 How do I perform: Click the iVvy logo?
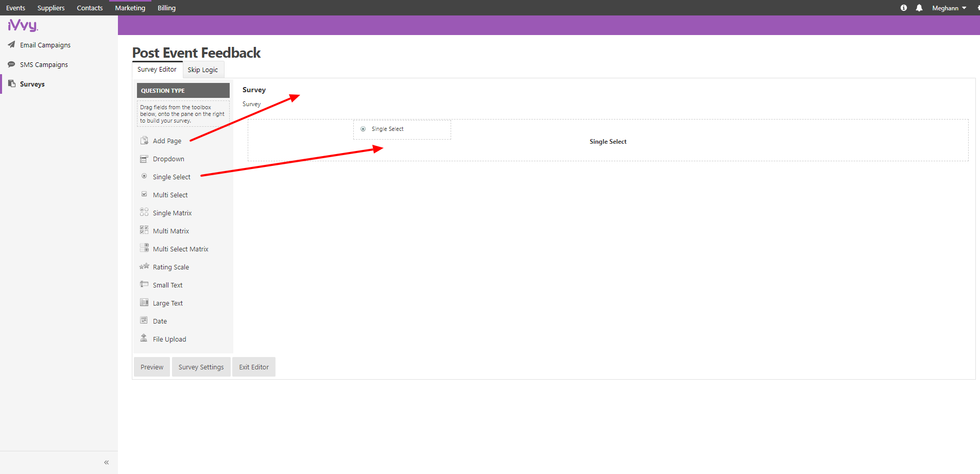point(23,25)
